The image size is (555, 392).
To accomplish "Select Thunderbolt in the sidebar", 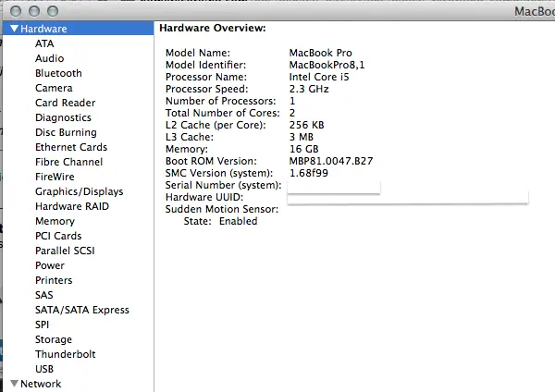I will coord(66,354).
